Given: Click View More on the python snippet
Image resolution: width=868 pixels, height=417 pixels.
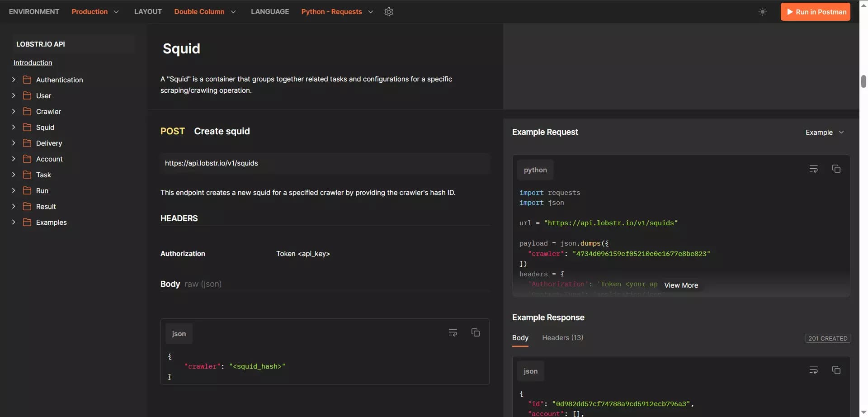Looking at the screenshot, I should point(681,285).
